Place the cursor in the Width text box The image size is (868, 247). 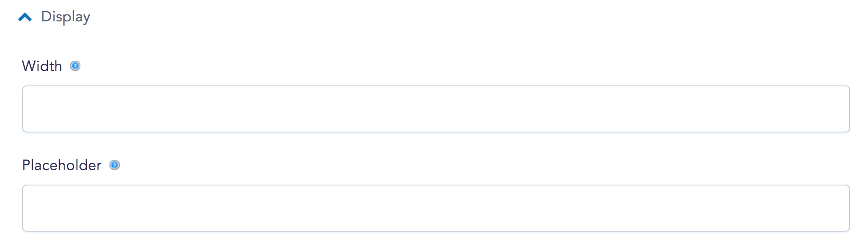pos(436,109)
